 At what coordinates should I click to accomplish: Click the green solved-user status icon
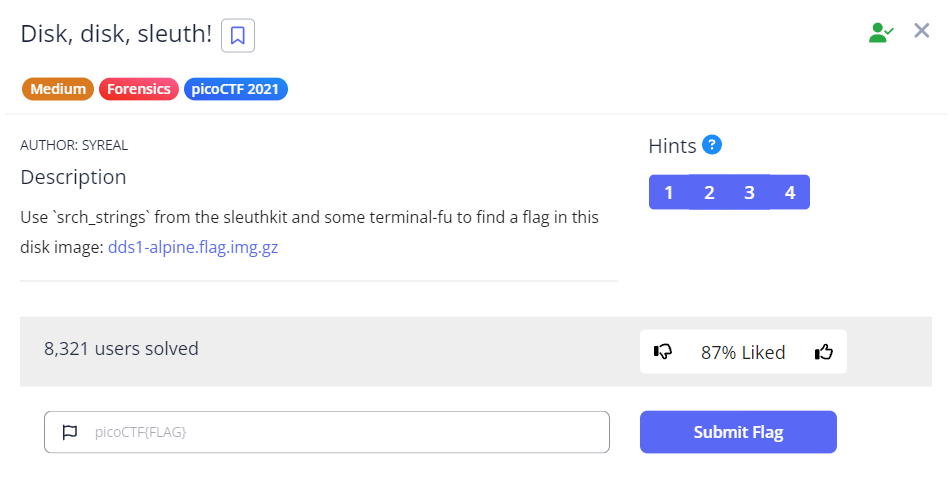point(880,32)
